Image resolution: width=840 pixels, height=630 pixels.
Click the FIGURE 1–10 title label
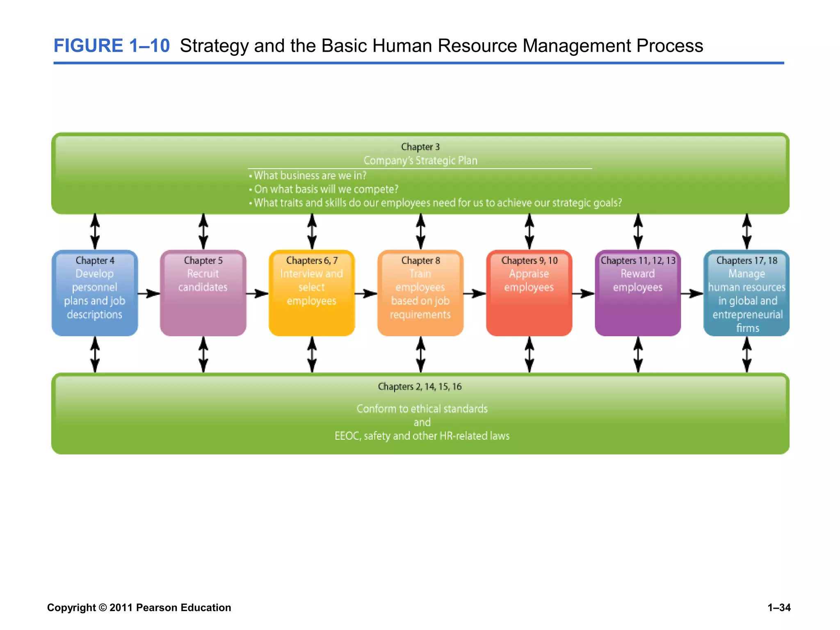[x=112, y=46]
